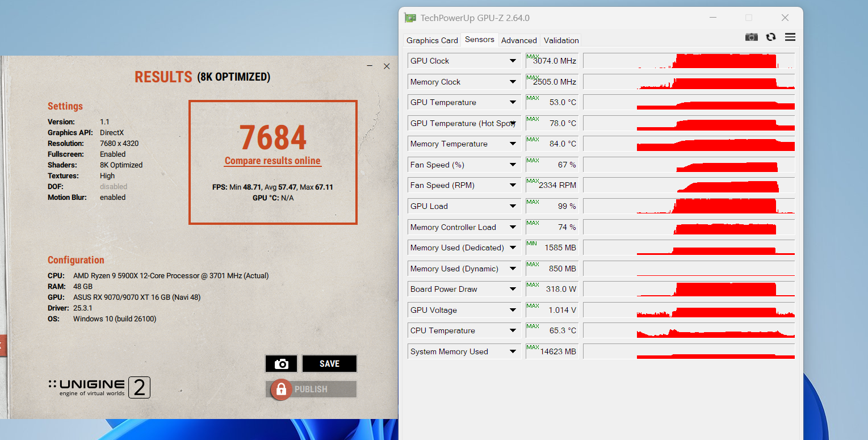Open the Advanced tab
Viewport: 868px width, 440px height.
(x=519, y=40)
